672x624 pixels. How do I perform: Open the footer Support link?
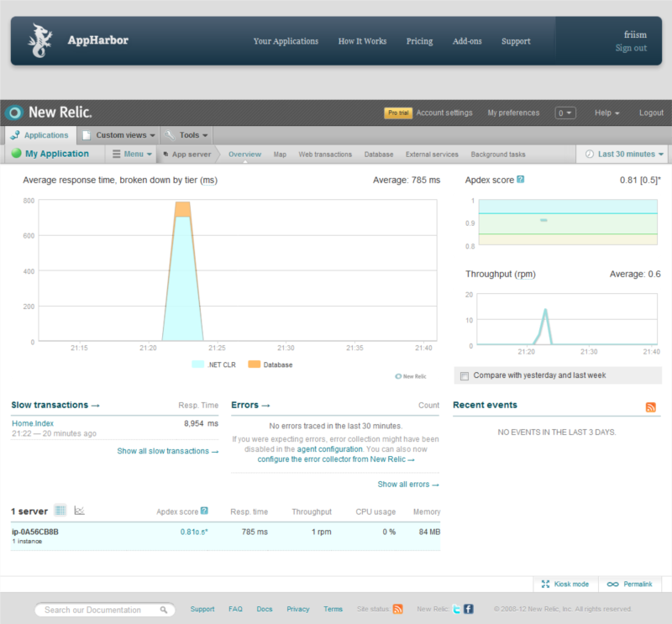[202, 609]
